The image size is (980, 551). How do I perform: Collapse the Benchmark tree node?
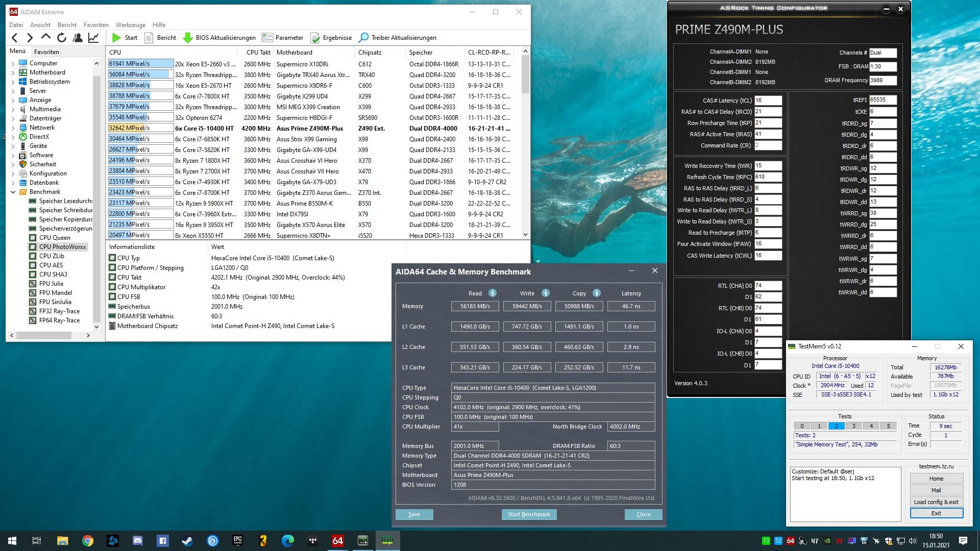pyautogui.click(x=13, y=192)
